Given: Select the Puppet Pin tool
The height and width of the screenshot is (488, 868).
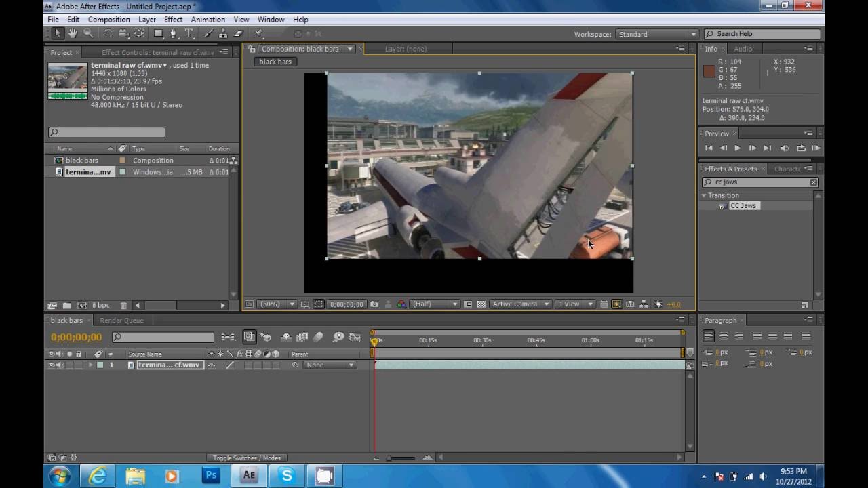Looking at the screenshot, I should point(258,33).
